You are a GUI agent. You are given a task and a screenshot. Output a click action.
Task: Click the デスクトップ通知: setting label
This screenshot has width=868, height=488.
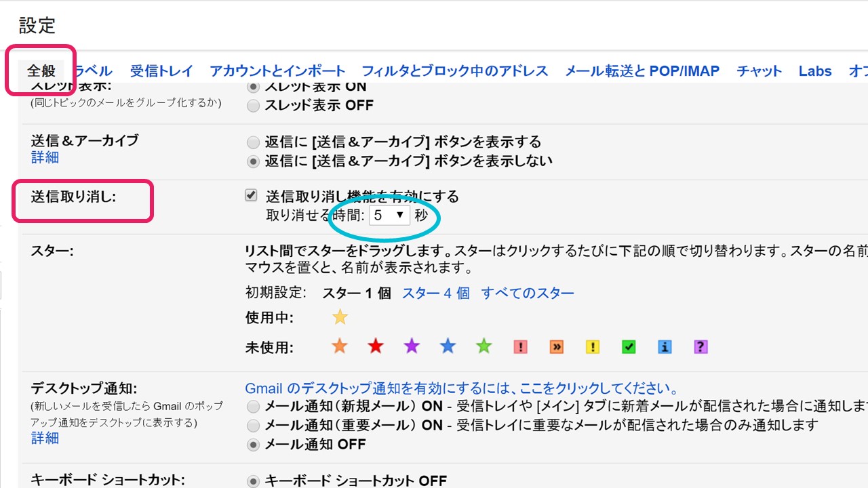point(84,388)
